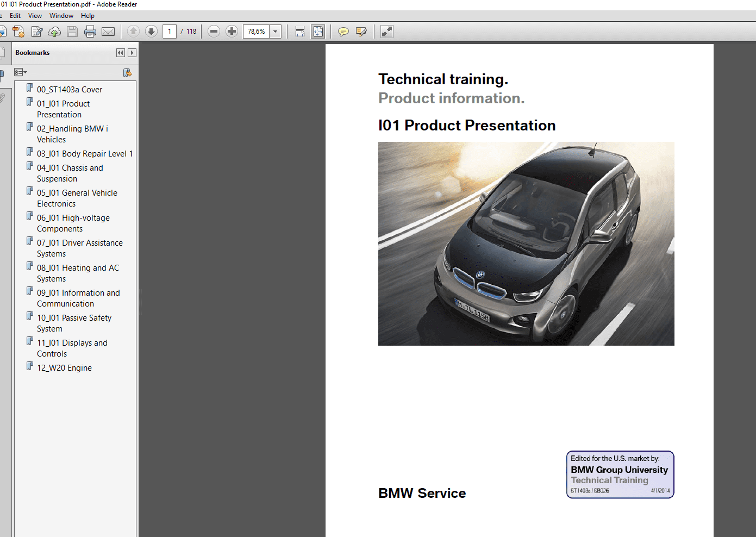Image resolution: width=756 pixels, height=537 pixels.
Task: Click the Attachments paperclip icon in the left strip
Action: tap(2, 98)
